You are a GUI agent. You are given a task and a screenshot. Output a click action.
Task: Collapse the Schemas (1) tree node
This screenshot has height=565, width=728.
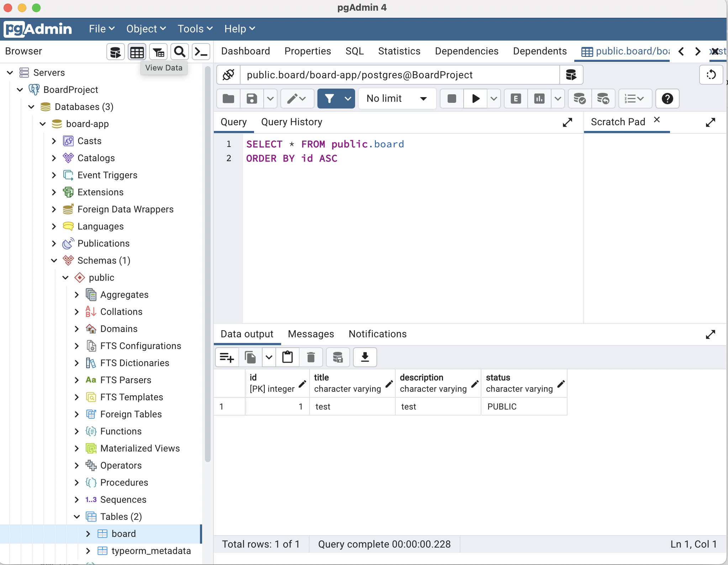(54, 260)
